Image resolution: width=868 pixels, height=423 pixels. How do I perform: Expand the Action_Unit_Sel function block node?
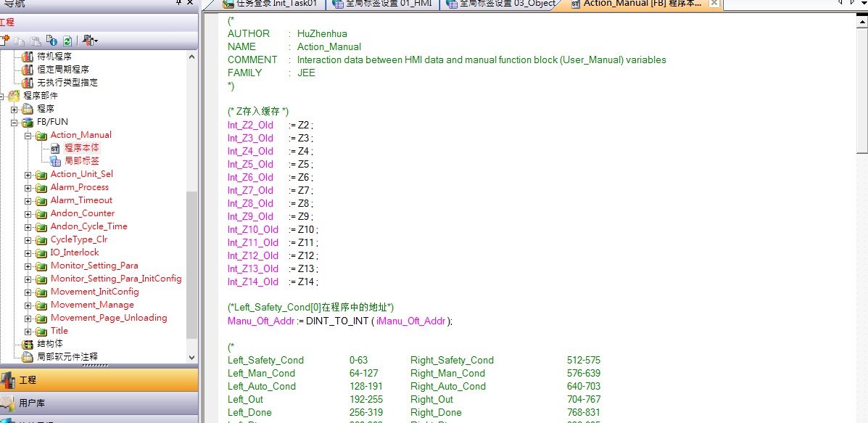[28, 174]
